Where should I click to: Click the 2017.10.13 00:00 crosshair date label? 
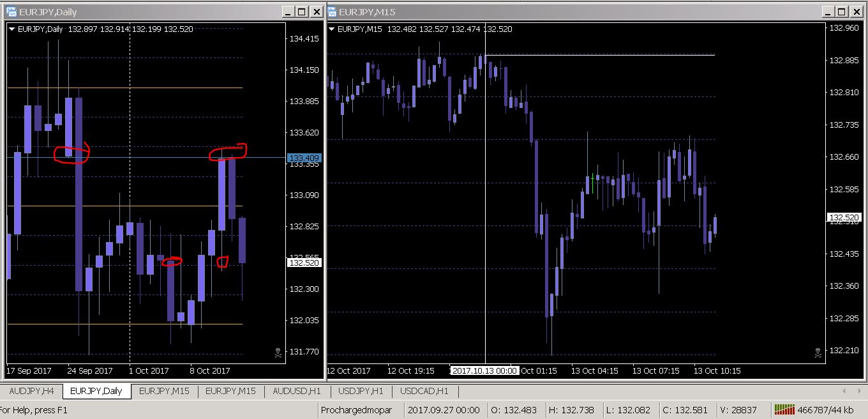[485, 370]
